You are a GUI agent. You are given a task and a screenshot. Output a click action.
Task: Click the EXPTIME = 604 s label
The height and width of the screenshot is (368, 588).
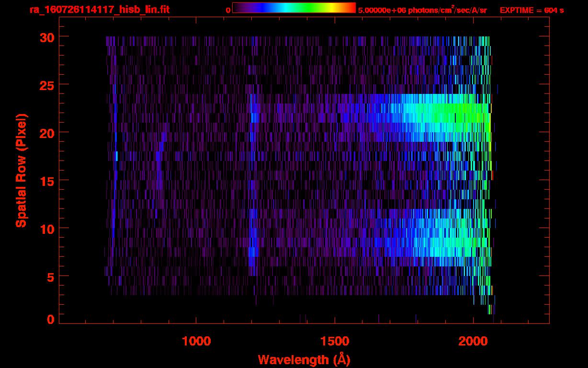tap(531, 10)
